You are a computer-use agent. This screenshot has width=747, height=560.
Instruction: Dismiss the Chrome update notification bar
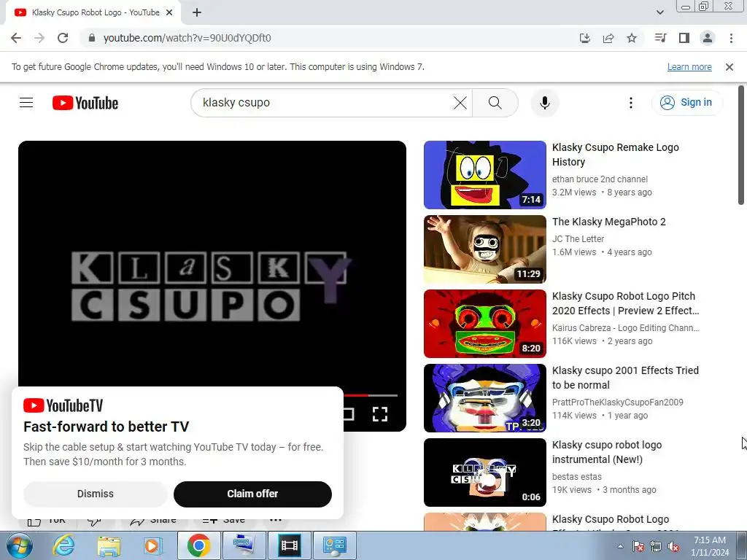(729, 67)
